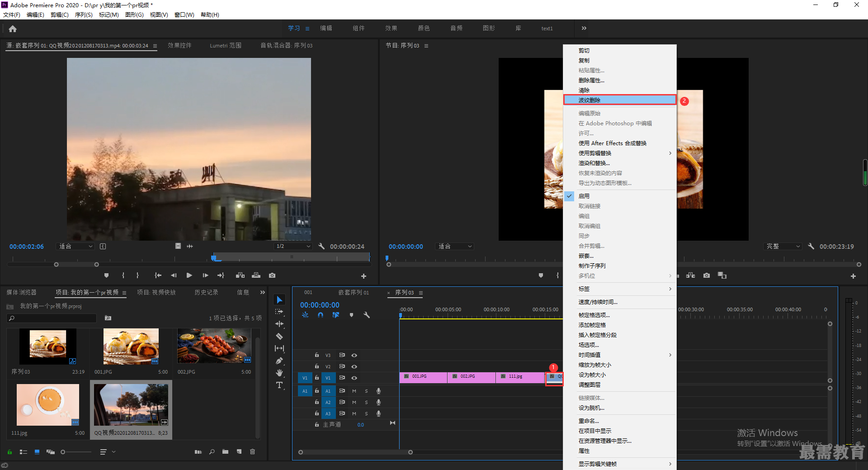The image size is (868, 470).
Task: Click the New Item icon in project panel
Action: [239, 451]
